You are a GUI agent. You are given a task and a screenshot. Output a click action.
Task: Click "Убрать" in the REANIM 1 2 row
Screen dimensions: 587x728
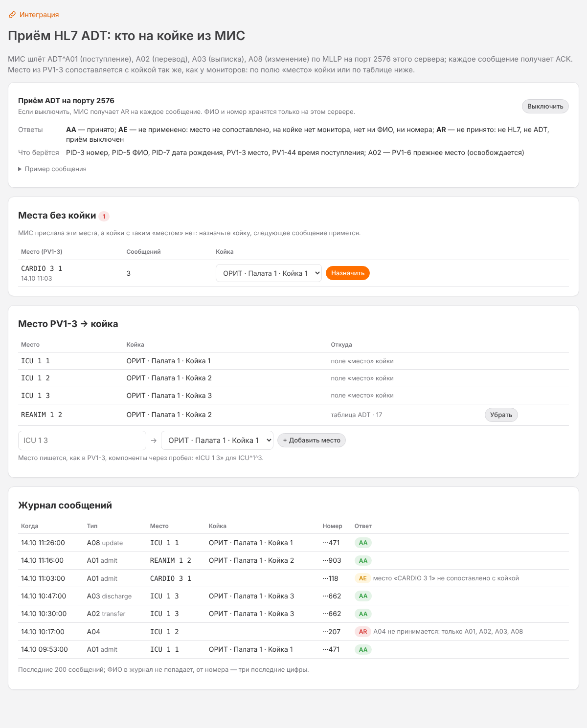pyautogui.click(x=501, y=415)
